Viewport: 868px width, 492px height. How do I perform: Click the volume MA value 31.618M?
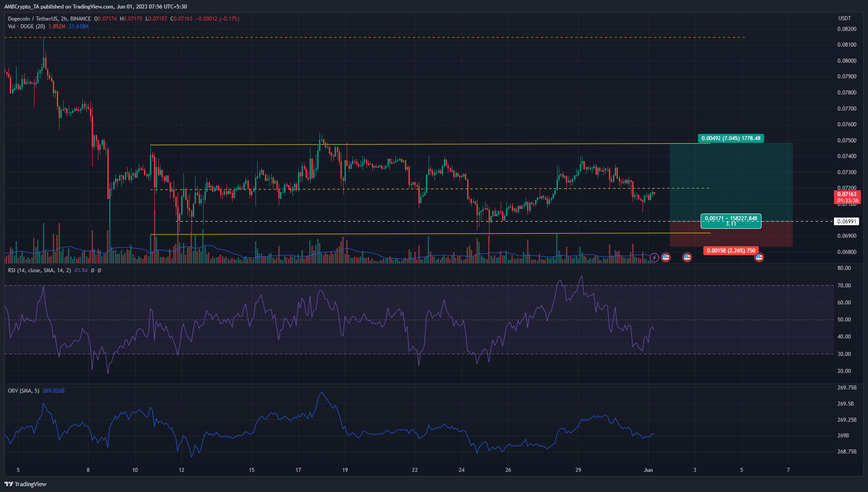point(79,26)
